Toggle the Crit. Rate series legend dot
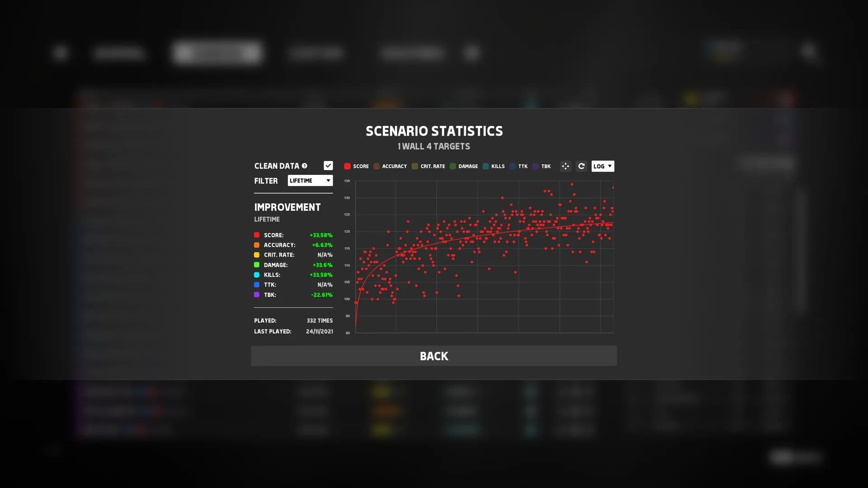This screenshot has width=868, height=488. (x=415, y=166)
